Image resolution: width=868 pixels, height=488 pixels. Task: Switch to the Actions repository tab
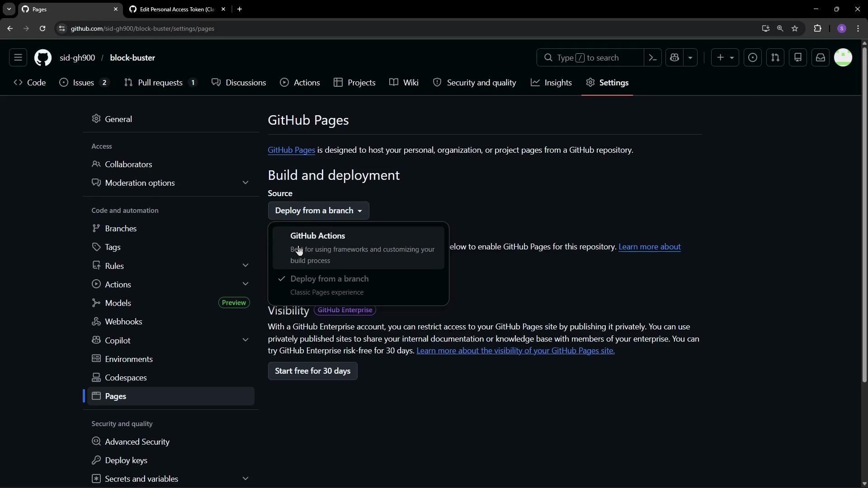300,83
